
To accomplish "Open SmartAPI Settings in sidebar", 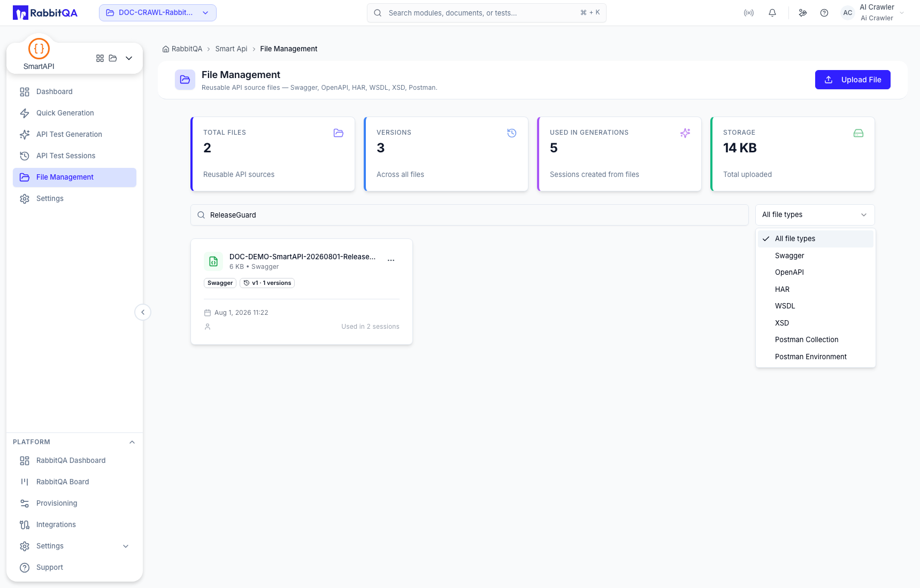I will [74, 199].
